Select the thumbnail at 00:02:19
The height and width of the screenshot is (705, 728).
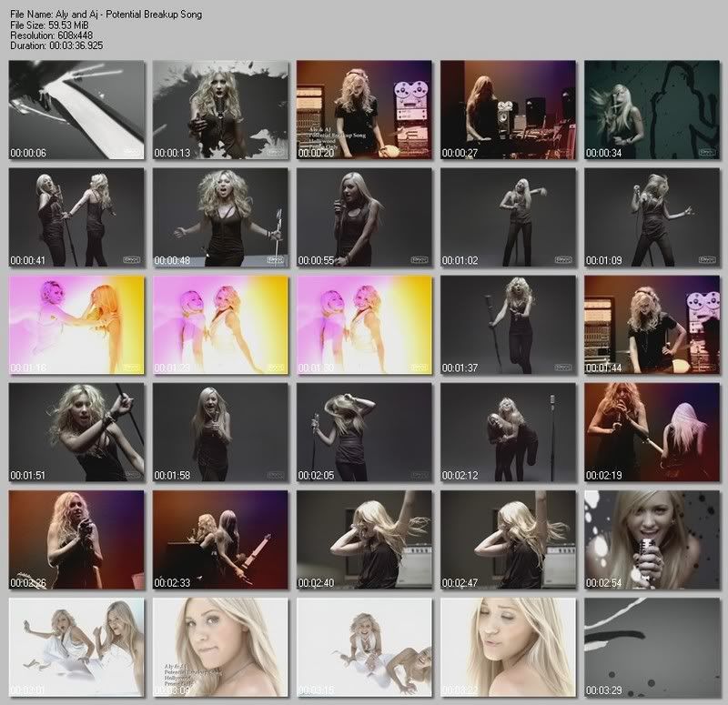tap(652, 433)
